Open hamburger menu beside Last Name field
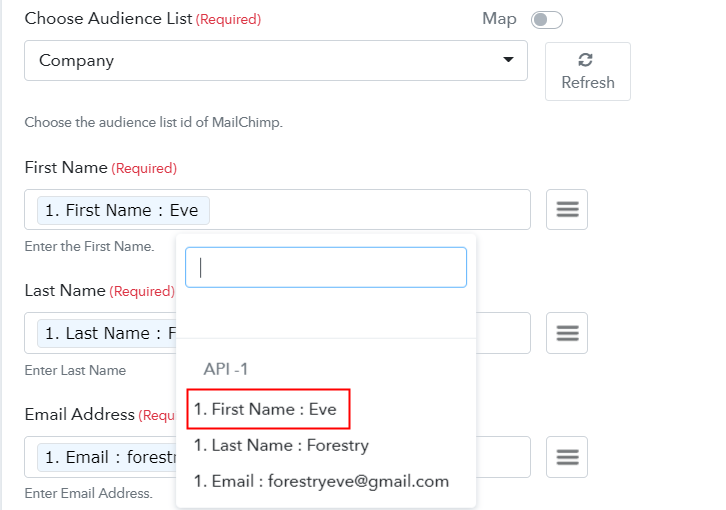Viewport: 726px width, 510px height. click(x=567, y=333)
